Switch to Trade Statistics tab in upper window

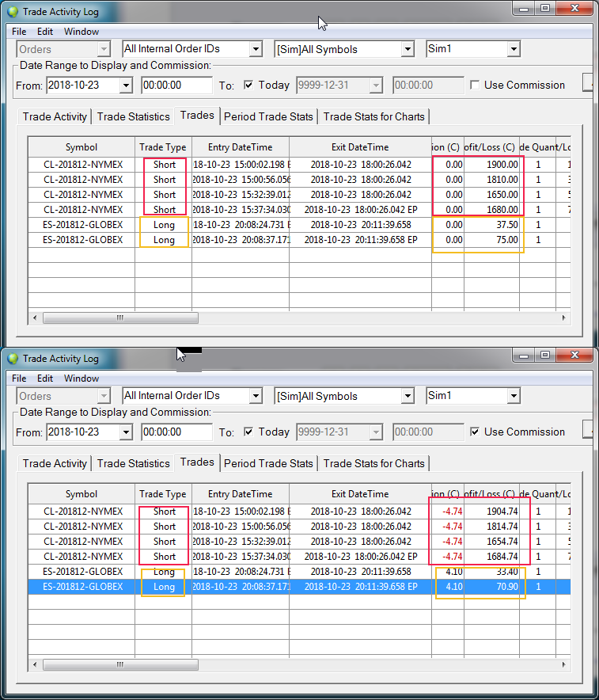click(x=134, y=117)
